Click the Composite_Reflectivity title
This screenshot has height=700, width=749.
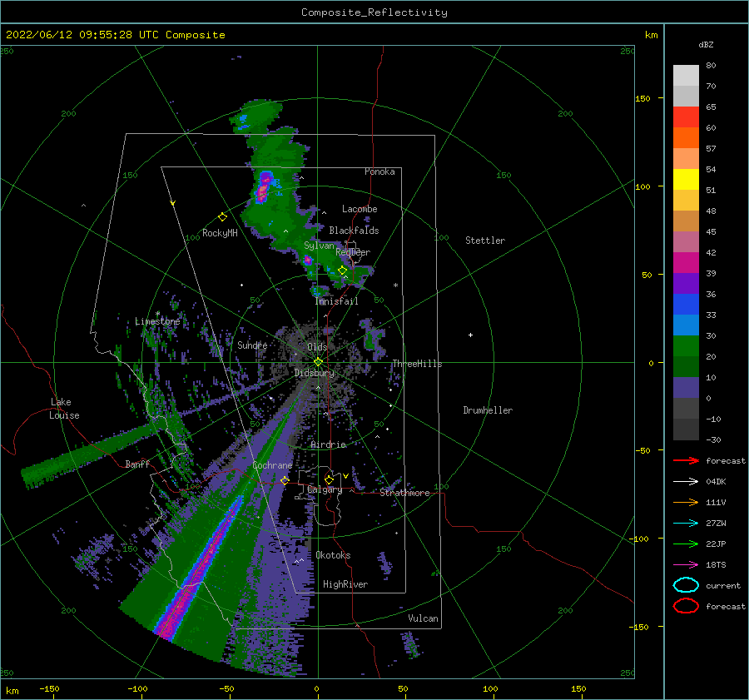374,12
